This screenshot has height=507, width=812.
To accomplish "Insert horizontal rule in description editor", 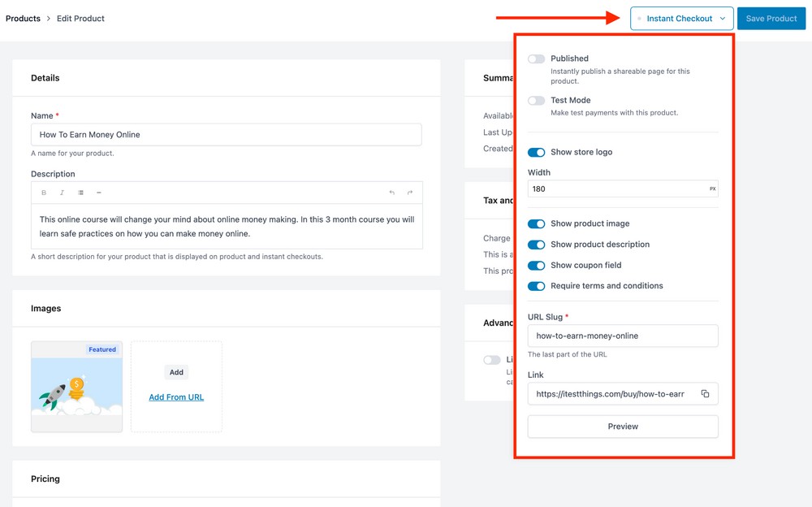I will (99, 193).
